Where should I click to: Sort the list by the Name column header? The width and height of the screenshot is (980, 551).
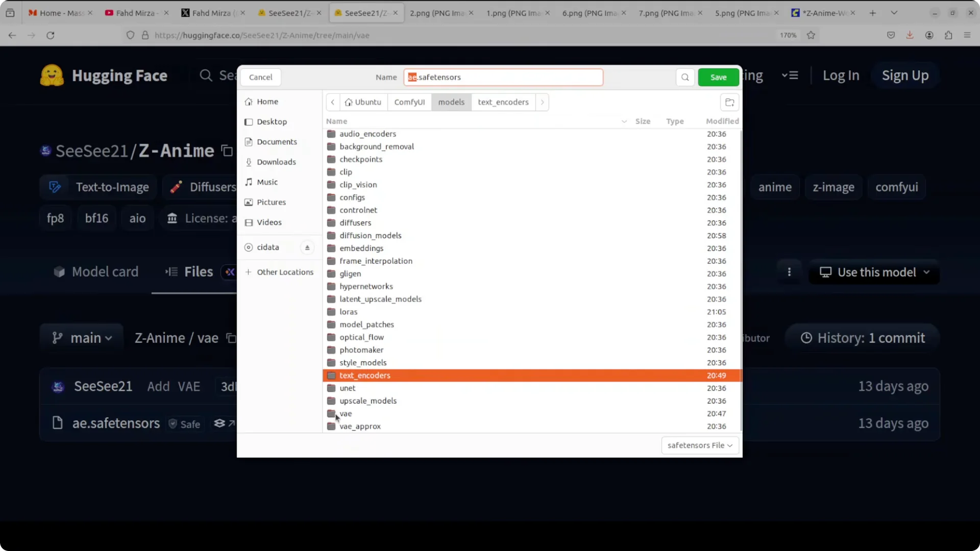[x=337, y=121]
